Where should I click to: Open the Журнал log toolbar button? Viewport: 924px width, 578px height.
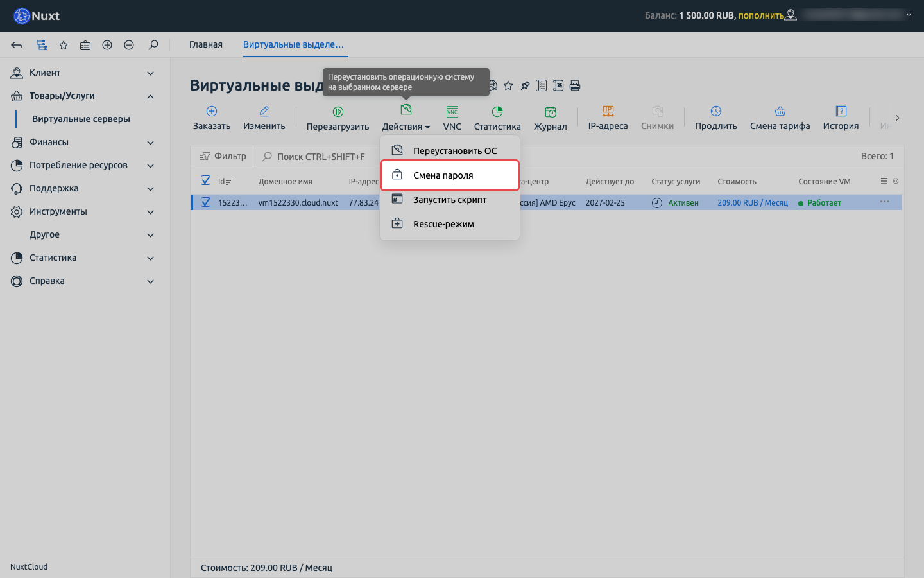coord(551,118)
